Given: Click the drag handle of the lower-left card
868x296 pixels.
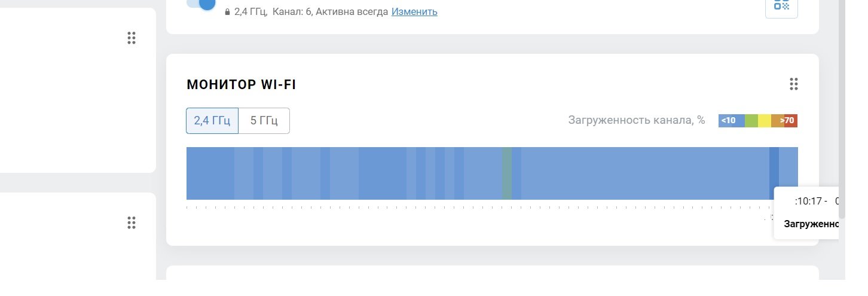Looking at the screenshot, I should [x=132, y=224].
